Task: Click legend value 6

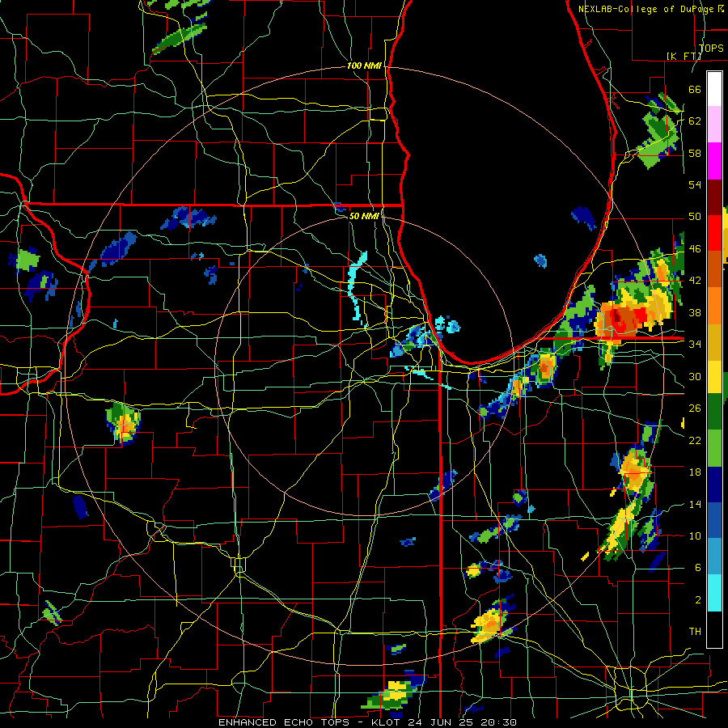Action: pos(698,568)
